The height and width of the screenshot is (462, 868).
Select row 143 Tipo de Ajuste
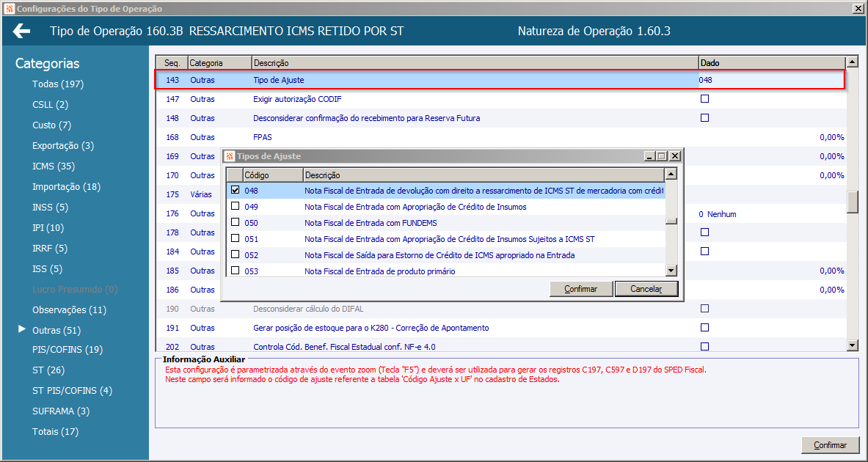click(x=500, y=80)
